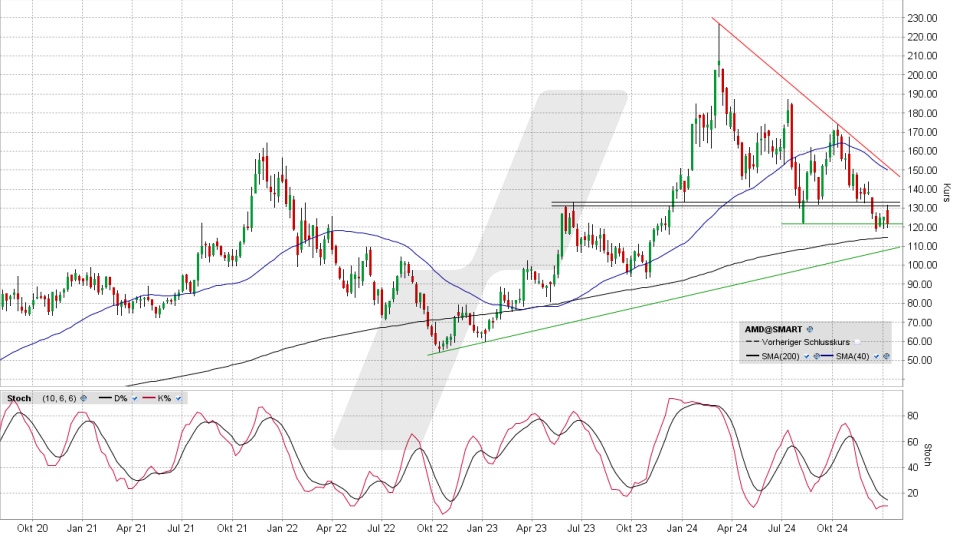Open the SMA(40) settings icon
The width and height of the screenshot is (960, 540).
tap(887, 356)
